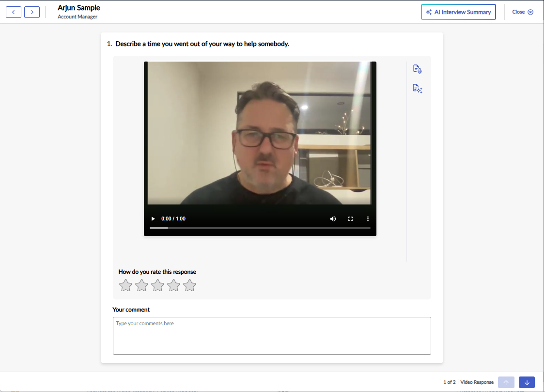Rate the response three stars

(x=158, y=286)
